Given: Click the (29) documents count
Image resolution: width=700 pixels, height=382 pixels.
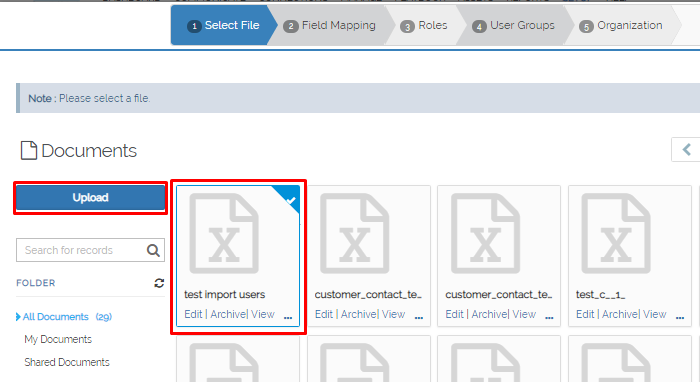Looking at the screenshot, I should coord(104,317).
